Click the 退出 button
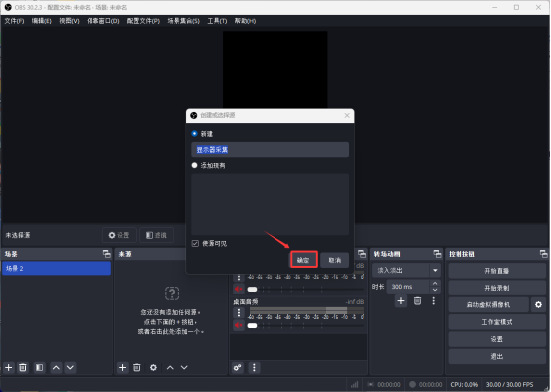The width and height of the screenshot is (551, 392). [496, 356]
